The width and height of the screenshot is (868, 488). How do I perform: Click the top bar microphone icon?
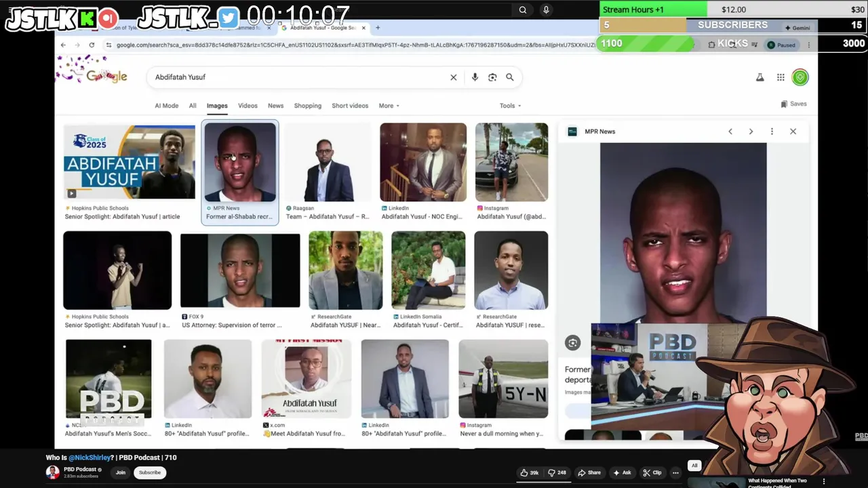tap(546, 10)
